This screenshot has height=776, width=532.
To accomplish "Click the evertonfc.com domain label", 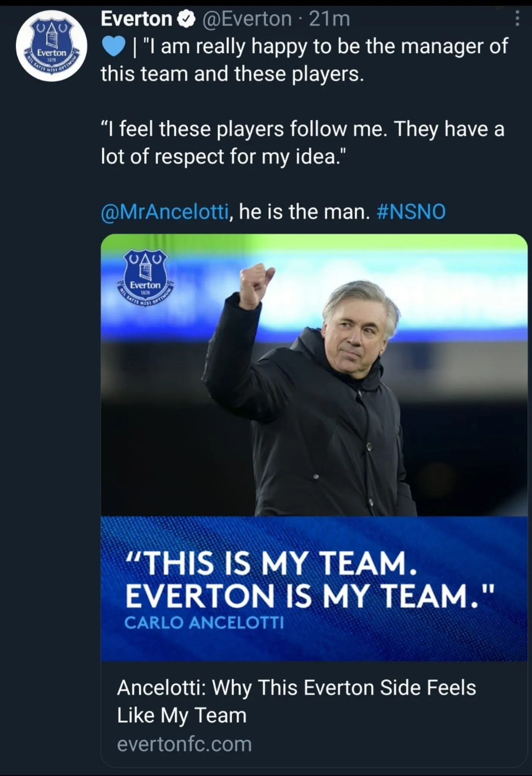I will [x=184, y=744].
